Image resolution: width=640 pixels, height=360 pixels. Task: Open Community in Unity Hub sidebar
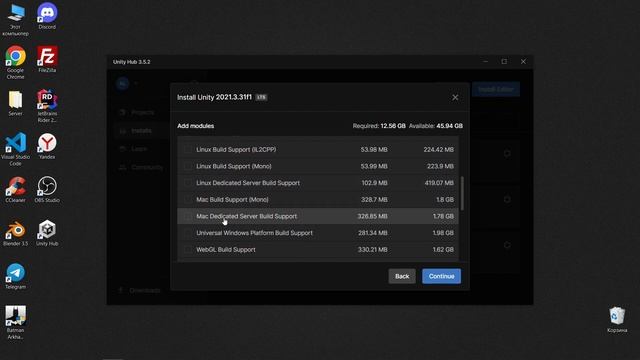(x=142, y=167)
